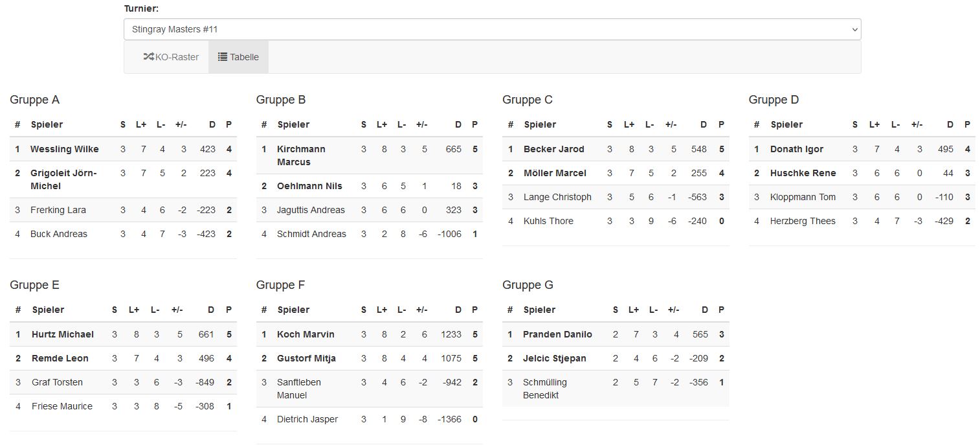Click the Gruppe A heading
980x445 pixels.
(34, 100)
